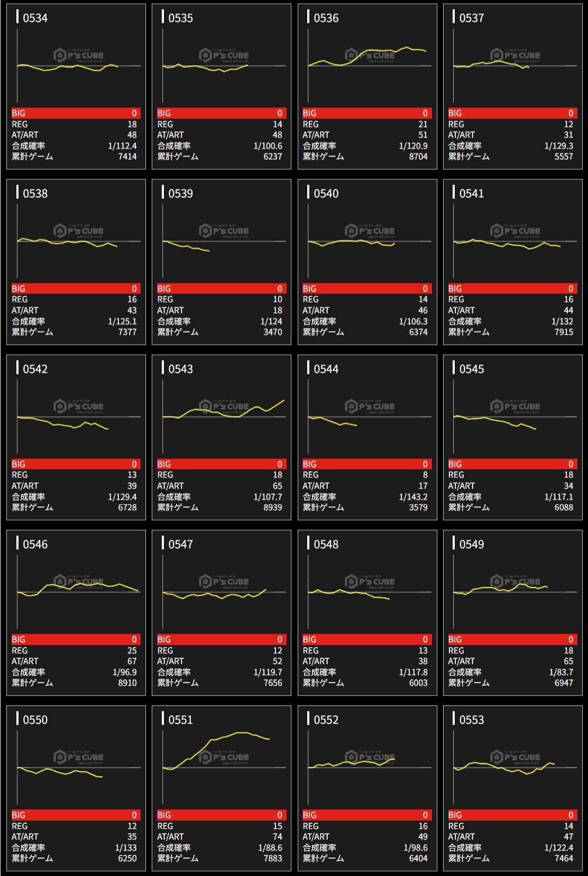Click AT/ART 74 row of machine 0551
Screen dimensions: 588x876
coord(222,837)
